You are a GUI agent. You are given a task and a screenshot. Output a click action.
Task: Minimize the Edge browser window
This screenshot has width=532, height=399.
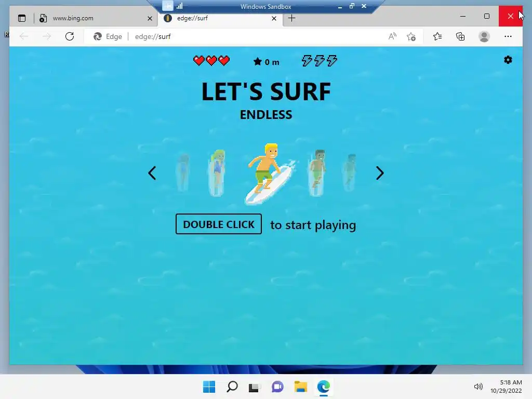tap(463, 16)
